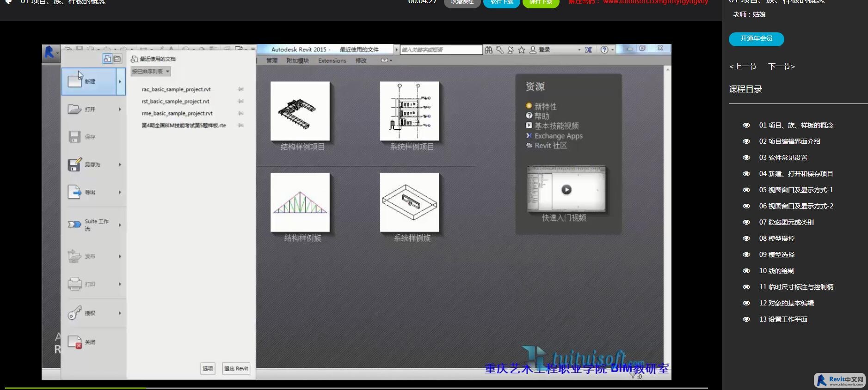Open lesson 13 设置工作平面
The width and height of the screenshot is (868, 390).
(783, 319)
